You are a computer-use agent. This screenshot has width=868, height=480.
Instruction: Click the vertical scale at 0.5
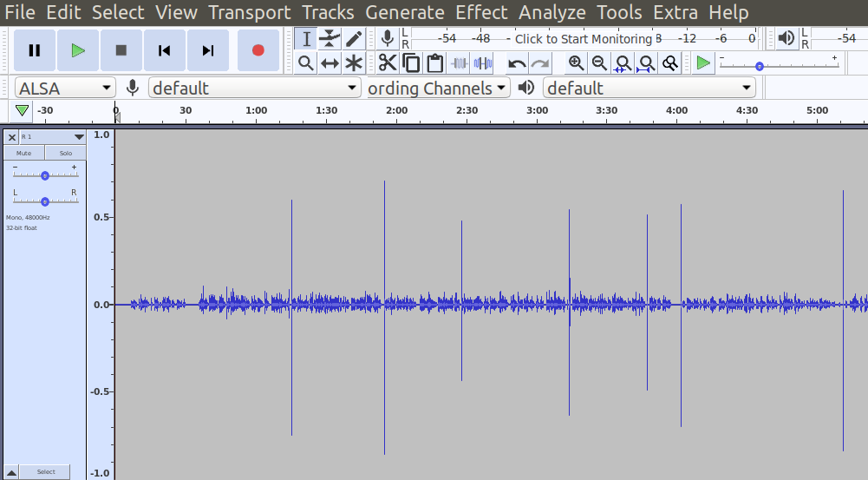[101, 217]
